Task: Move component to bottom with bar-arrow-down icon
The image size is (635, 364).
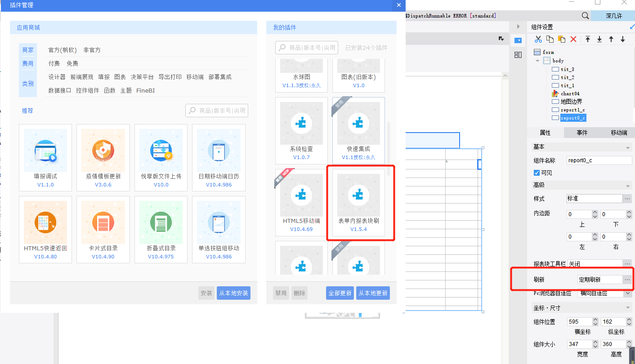Action: point(599,40)
